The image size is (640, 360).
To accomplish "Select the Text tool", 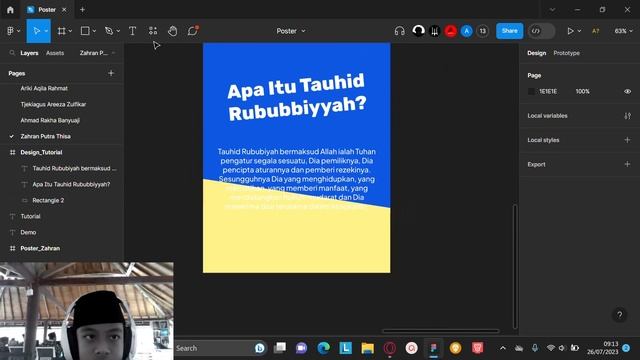I will (x=132, y=31).
